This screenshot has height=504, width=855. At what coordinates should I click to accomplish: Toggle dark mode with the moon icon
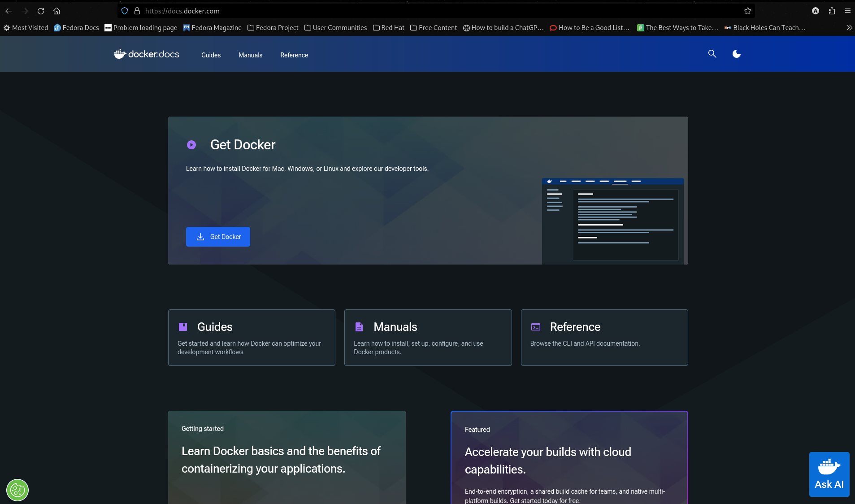click(x=736, y=54)
